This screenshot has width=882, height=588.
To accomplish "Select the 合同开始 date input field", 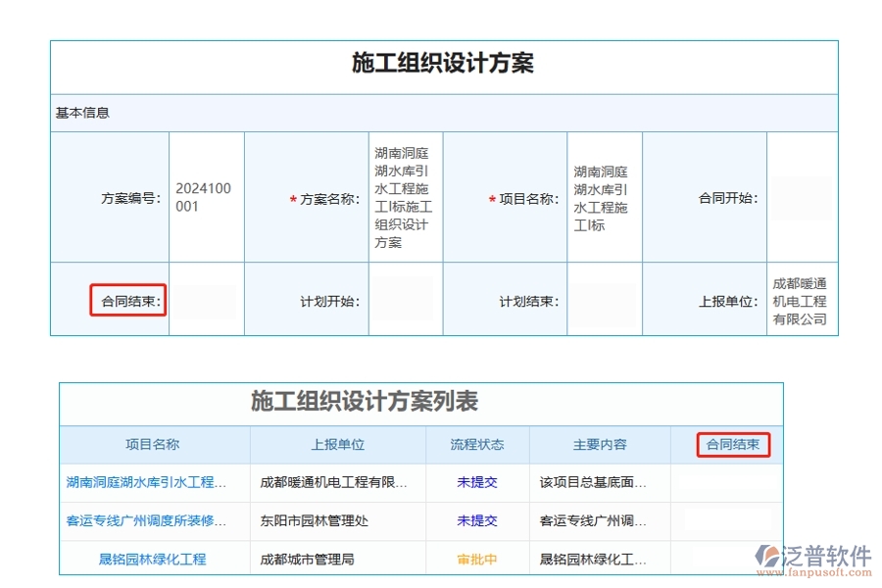I will click(x=804, y=196).
